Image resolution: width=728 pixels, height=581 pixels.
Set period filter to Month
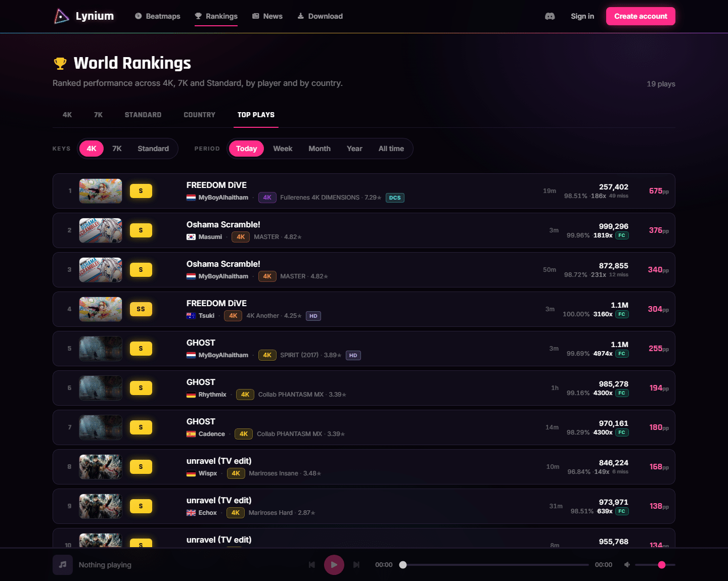(320, 149)
